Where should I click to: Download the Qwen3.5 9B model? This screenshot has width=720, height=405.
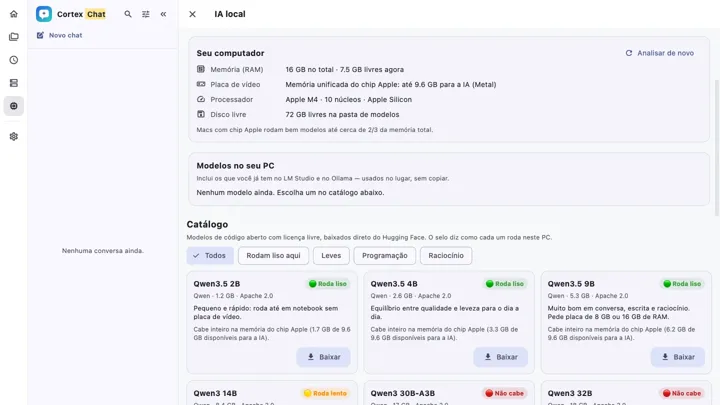pos(678,357)
